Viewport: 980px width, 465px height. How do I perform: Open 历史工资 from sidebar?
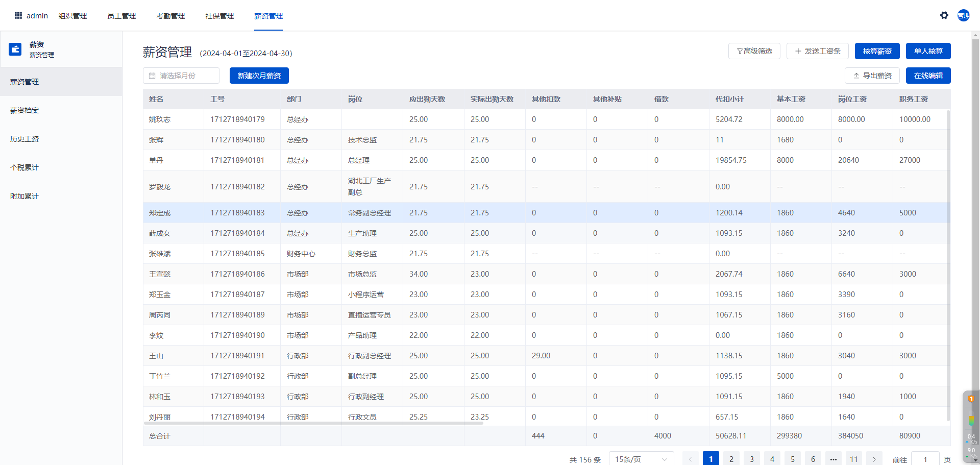[x=24, y=139]
